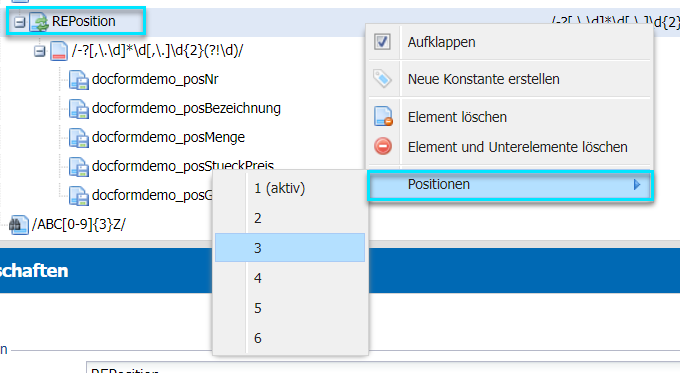Viewport: 680px width, 373px height.
Task: Click the red minus delete icon
Action: 383,147
